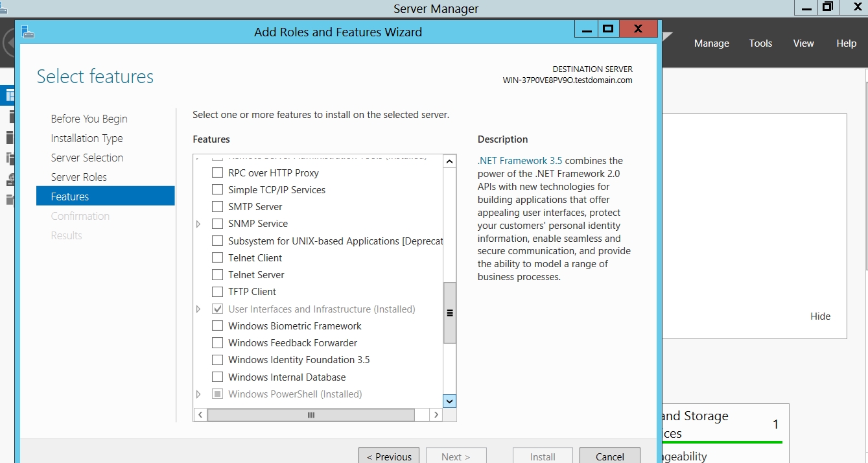Open the Tools menu in Server Manager
868x463 pixels.
(x=760, y=43)
